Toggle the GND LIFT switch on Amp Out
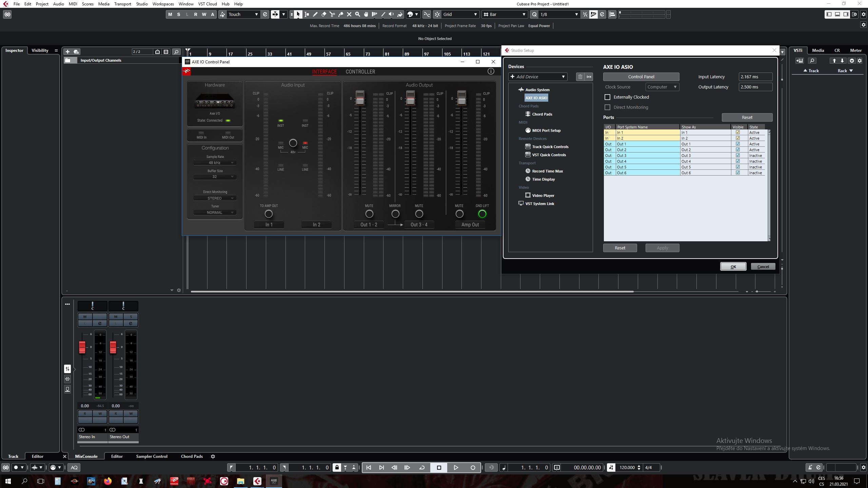Screen dimensions: 868x488 [x=482, y=214]
